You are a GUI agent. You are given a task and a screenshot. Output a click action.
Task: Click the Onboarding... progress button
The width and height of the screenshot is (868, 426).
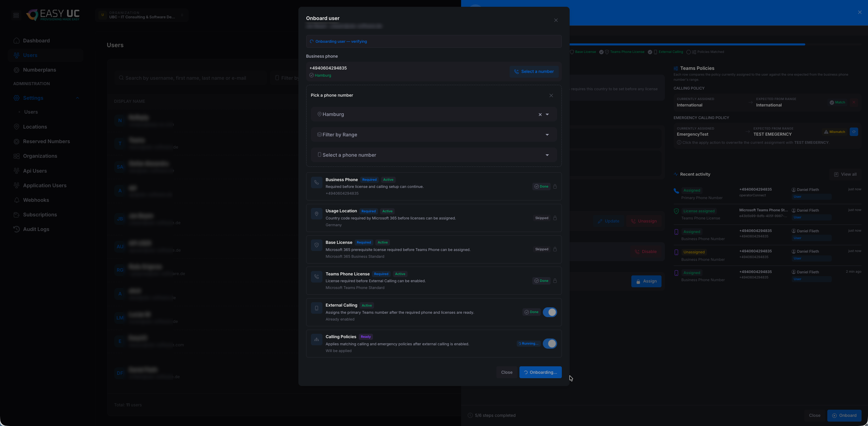coord(540,372)
